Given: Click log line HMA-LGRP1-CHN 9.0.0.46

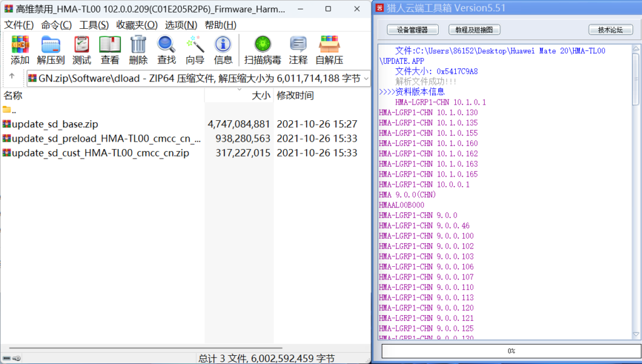Looking at the screenshot, I should coord(424,226).
